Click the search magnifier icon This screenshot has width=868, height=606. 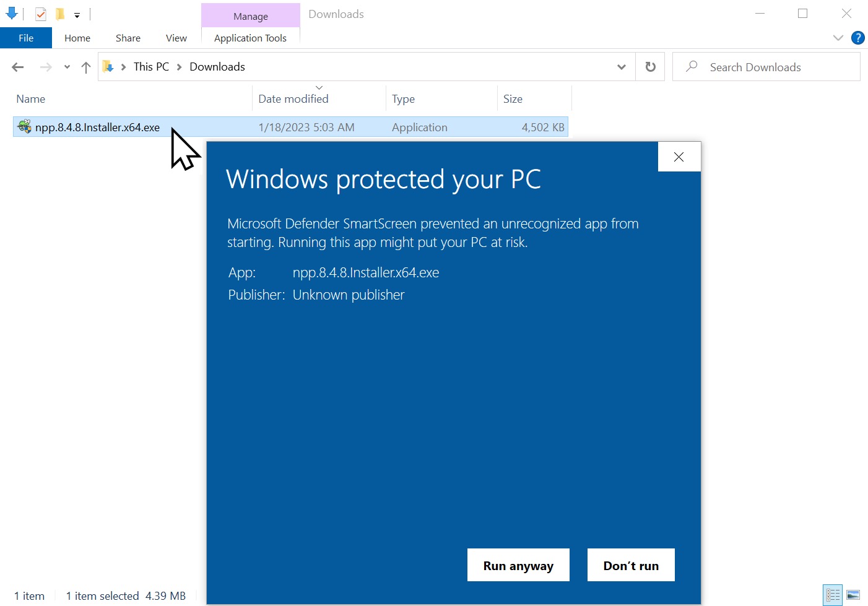[x=692, y=66]
